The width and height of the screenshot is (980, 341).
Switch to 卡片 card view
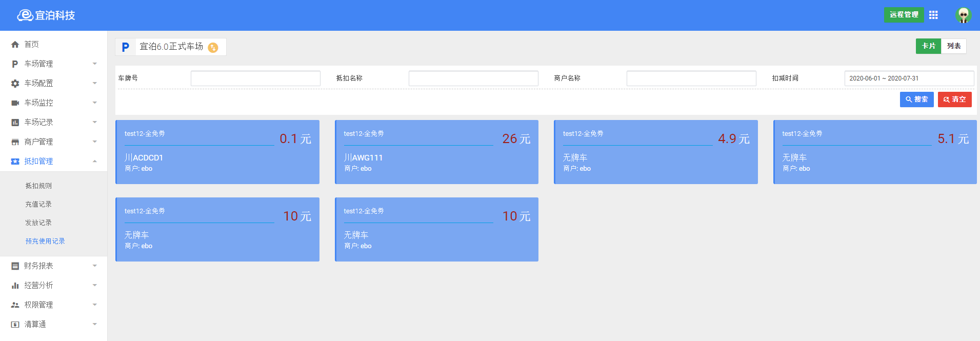click(929, 46)
